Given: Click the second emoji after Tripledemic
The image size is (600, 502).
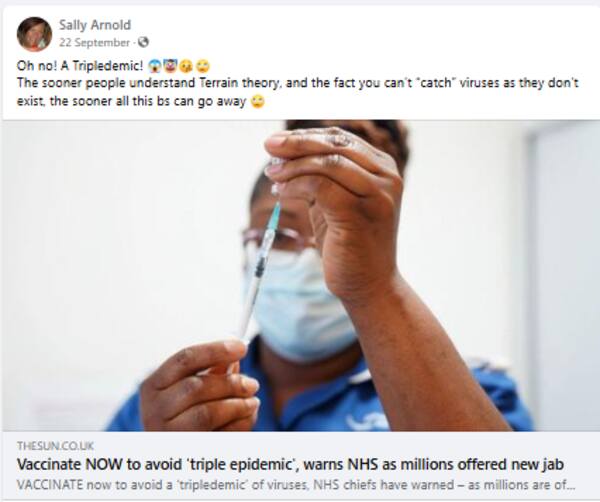Looking at the screenshot, I should coord(169,67).
